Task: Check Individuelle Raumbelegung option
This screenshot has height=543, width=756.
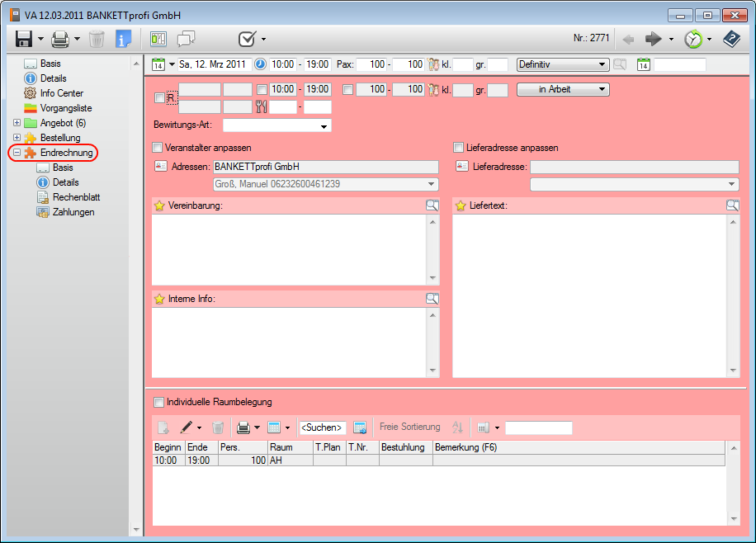Action: (x=158, y=402)
